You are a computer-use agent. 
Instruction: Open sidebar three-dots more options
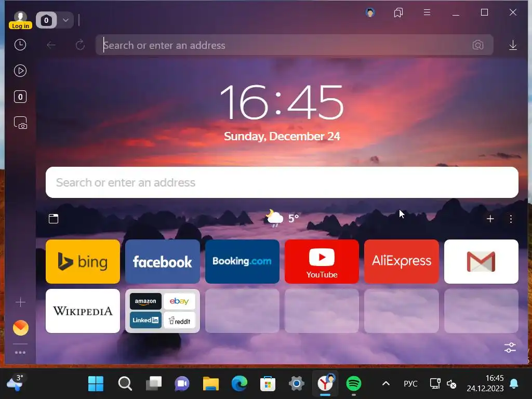20,353
